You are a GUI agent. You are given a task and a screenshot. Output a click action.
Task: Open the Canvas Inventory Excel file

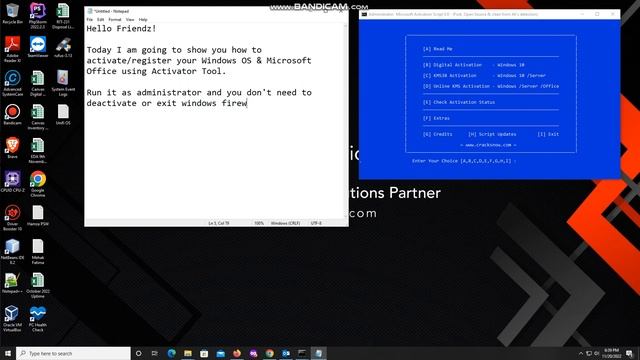[38, 117]
